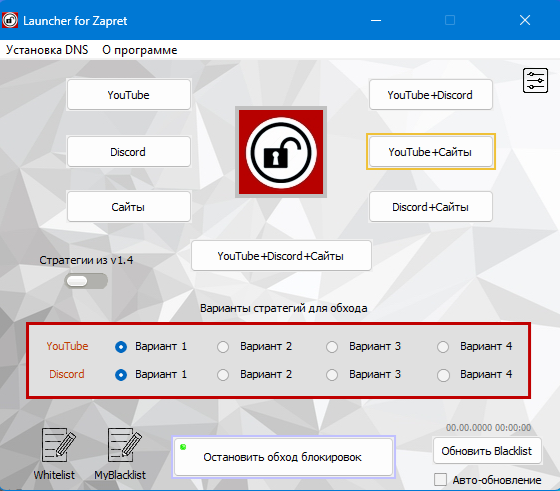Image resolution: width=560 pixels, height=491 pixels.
Task: Close the Launcher for Zapret window
Action: pyautogui.click(x=525, y=20)
